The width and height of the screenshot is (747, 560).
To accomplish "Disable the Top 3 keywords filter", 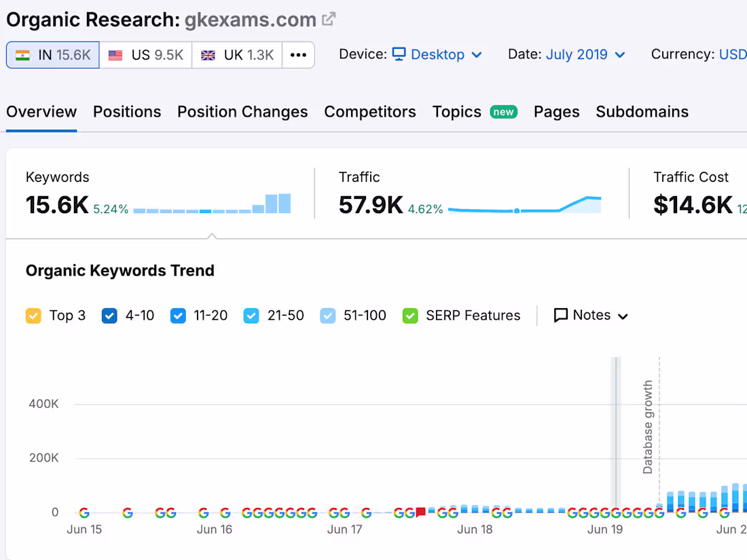I will click(33, 315).
